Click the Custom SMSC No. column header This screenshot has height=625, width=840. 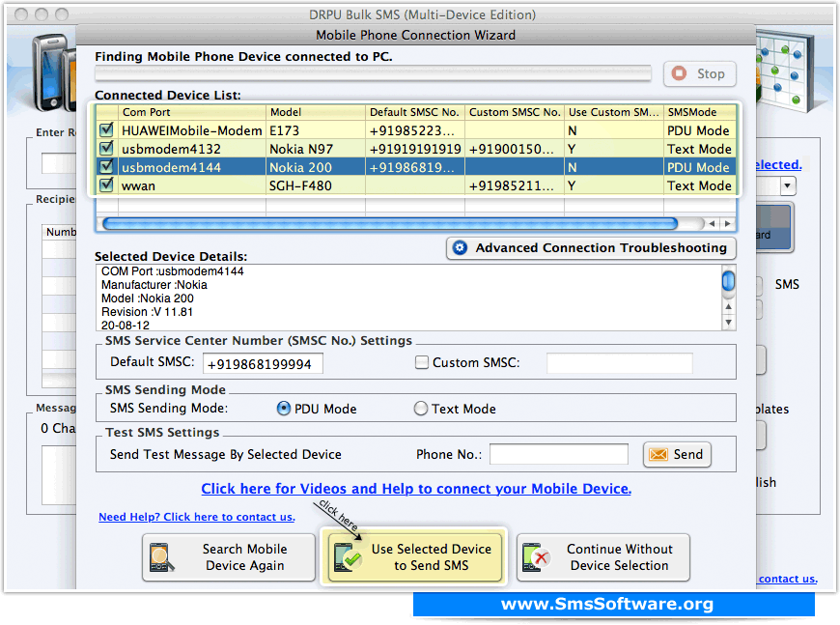click(x=515, y=112)
